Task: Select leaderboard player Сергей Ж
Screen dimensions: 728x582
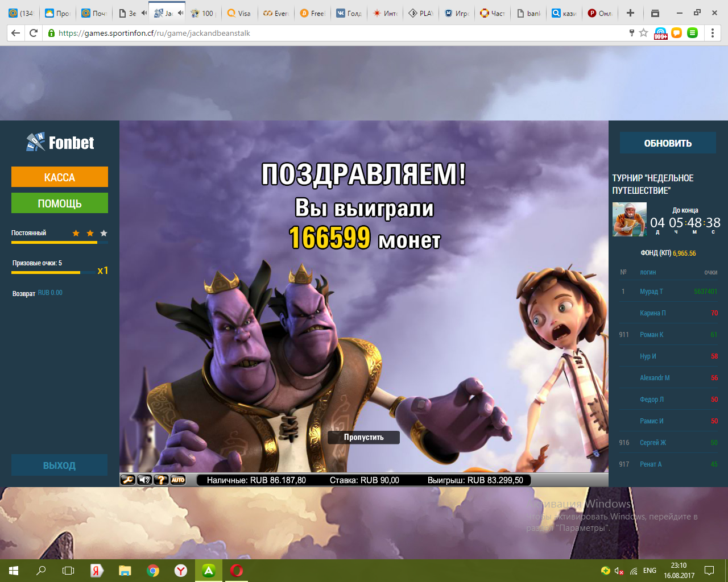Action: pos(653,443)
